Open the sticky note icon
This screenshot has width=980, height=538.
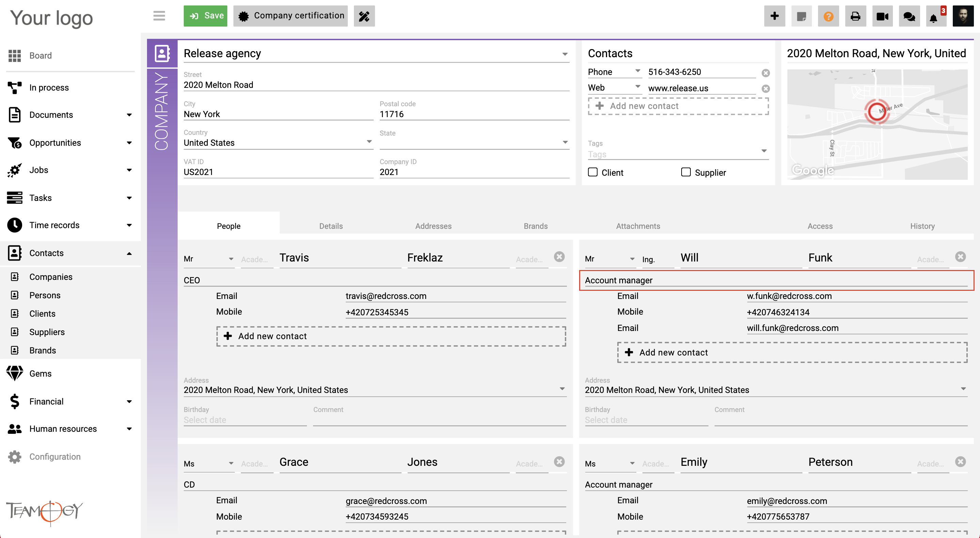[x=801, y=16]
